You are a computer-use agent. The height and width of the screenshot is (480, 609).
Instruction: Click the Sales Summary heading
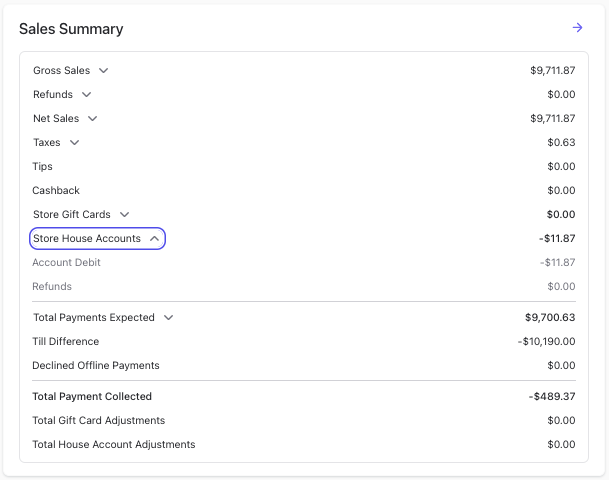tap(71, 29)
